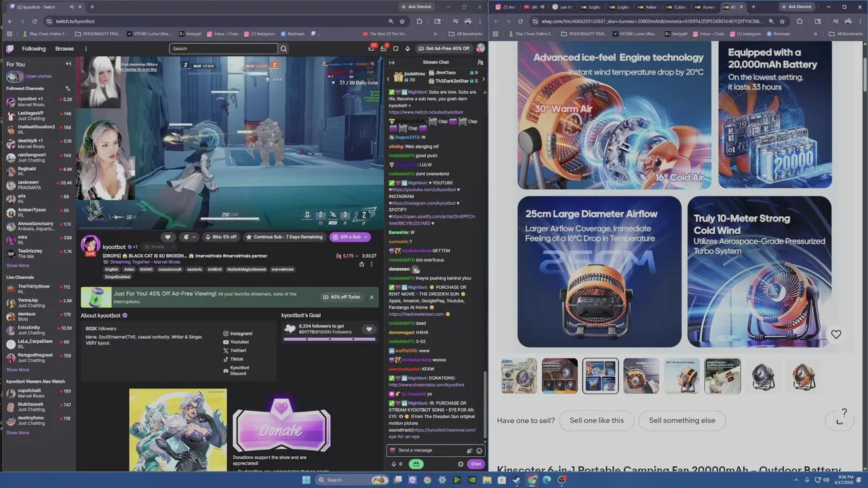Open File Explorer from taskbar
Viewport: 868px width, 488px height.
point(487,480)
